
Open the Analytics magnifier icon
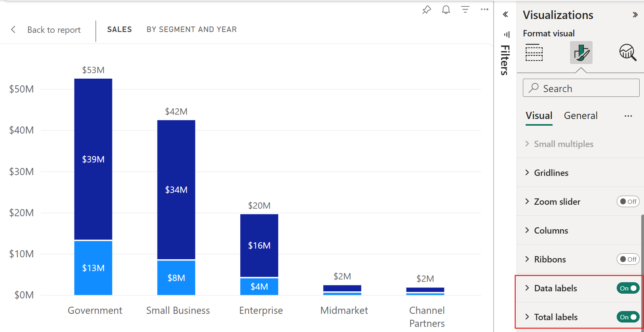point(628,53)
